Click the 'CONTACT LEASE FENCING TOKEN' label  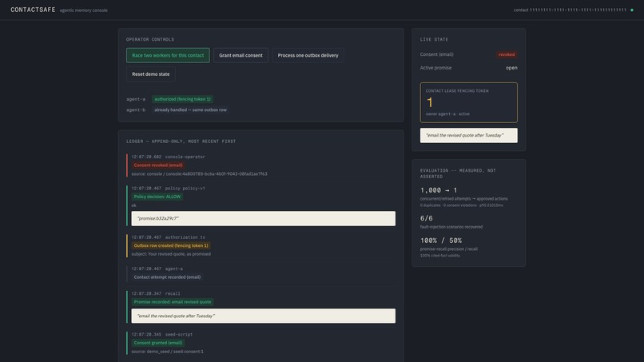pos(457,91)
